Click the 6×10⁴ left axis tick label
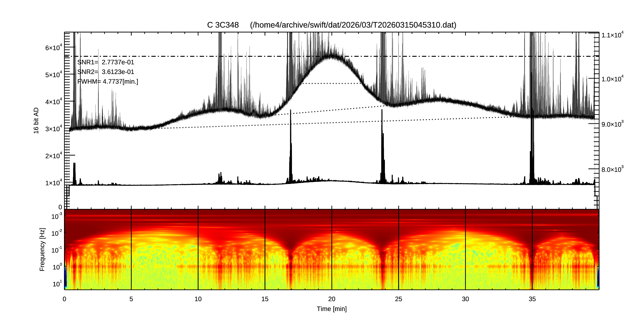 click(53, 47)
